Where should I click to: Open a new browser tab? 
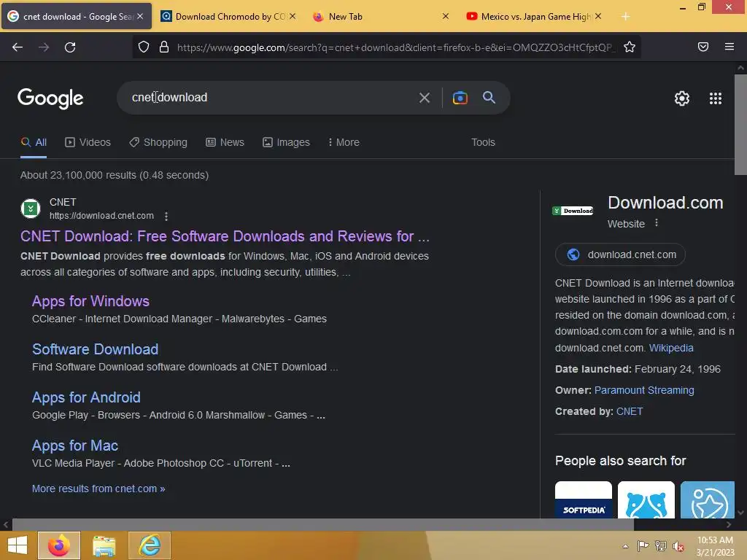coord(625,17)
